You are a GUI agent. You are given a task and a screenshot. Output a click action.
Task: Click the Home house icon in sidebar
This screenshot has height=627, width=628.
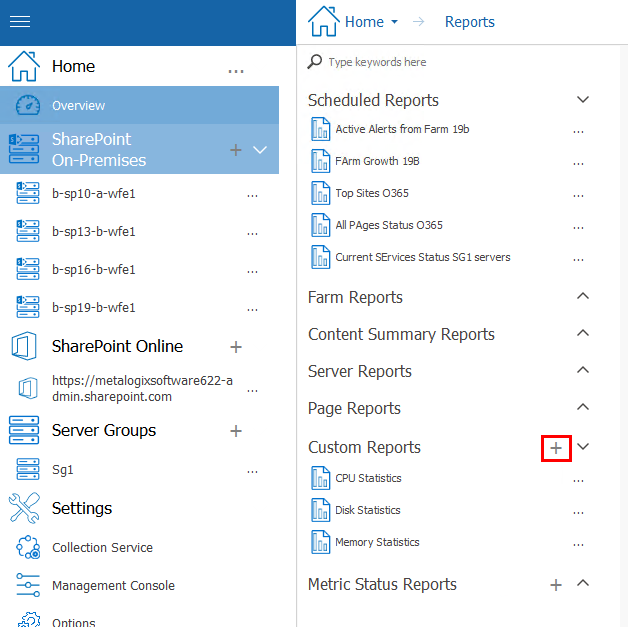coord(24,66)
